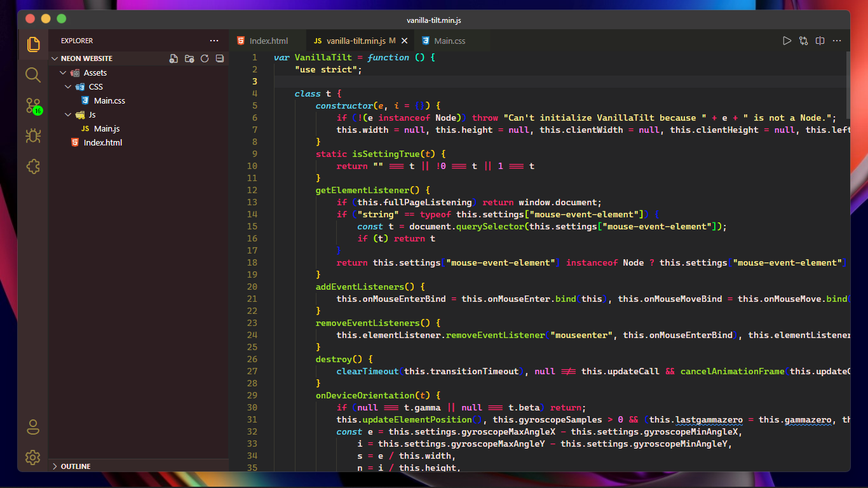The height and width of the screenshot is (488, 868).
Task: Click the red close window button
Action: pos(31,19)
